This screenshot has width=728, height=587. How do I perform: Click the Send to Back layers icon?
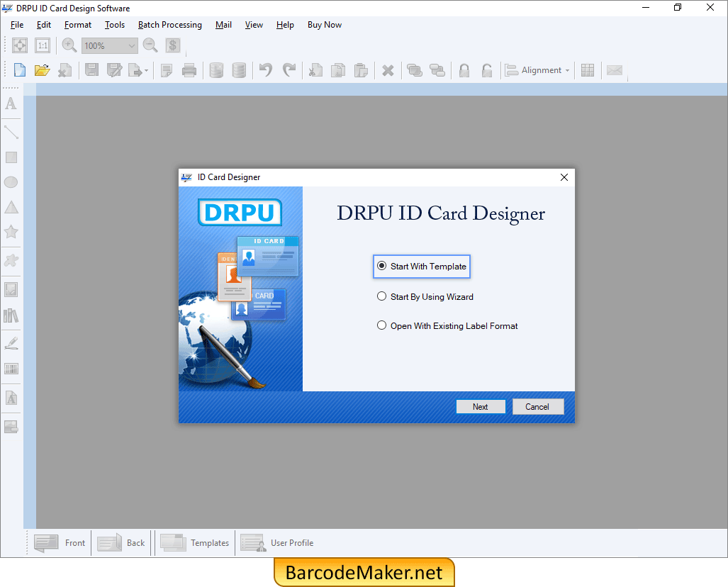click(437, 70)
